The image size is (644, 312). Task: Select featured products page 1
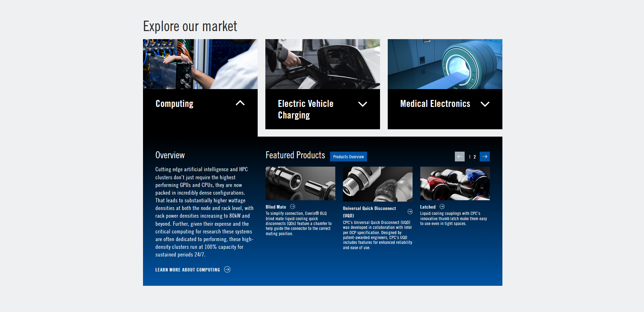click(x=470, y=157)
